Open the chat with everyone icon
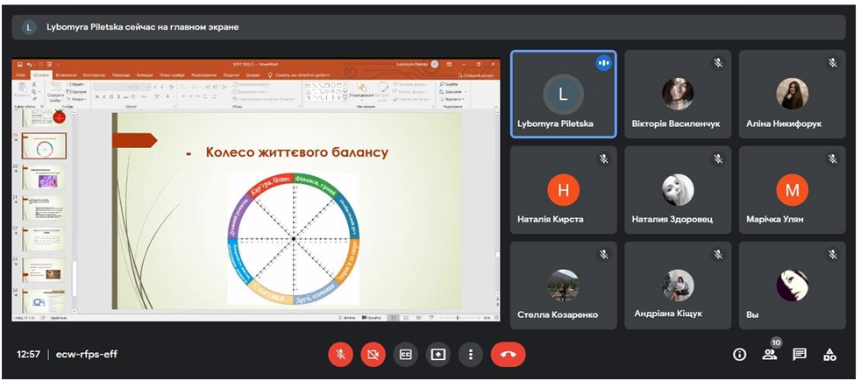 [800, 355]
